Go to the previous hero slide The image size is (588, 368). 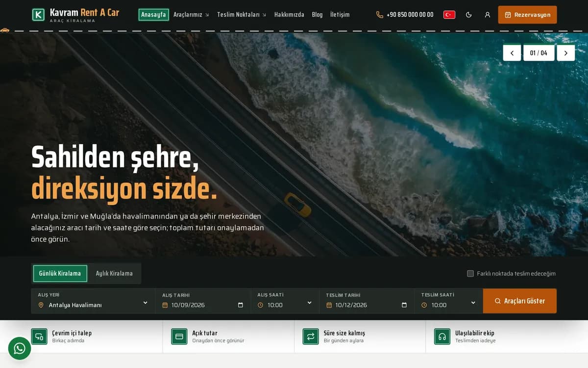(512, 53)
